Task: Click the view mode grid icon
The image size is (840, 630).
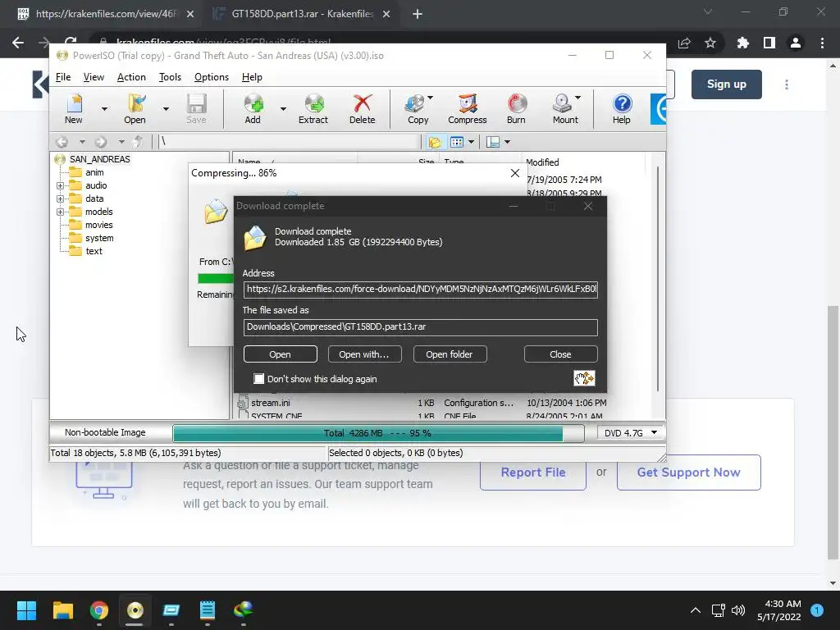Action: 457,142
